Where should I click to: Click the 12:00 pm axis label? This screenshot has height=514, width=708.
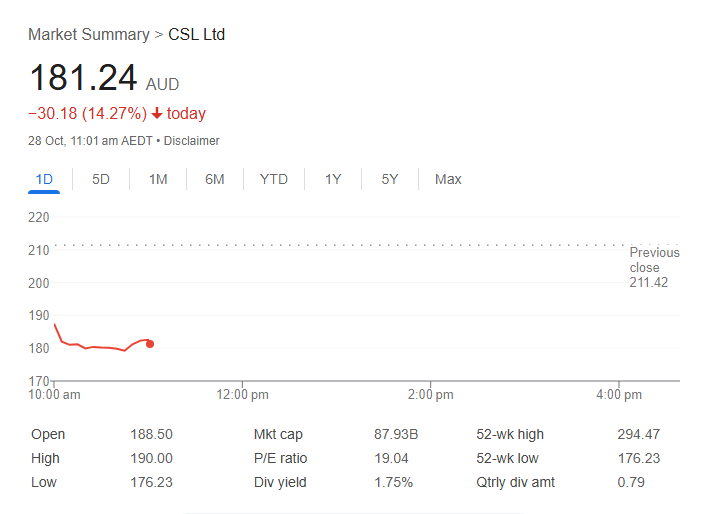pos(243,395)
